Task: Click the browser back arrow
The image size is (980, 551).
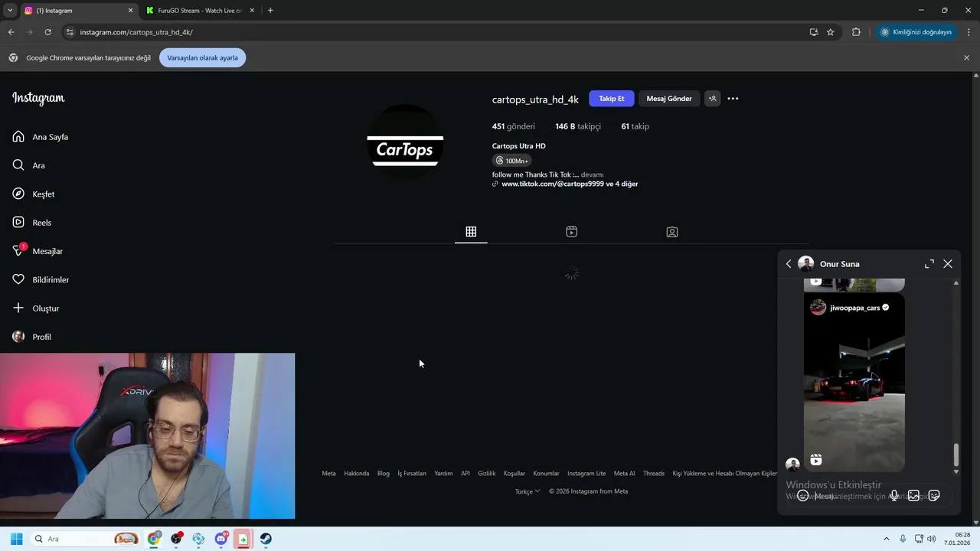Action: 11,32
